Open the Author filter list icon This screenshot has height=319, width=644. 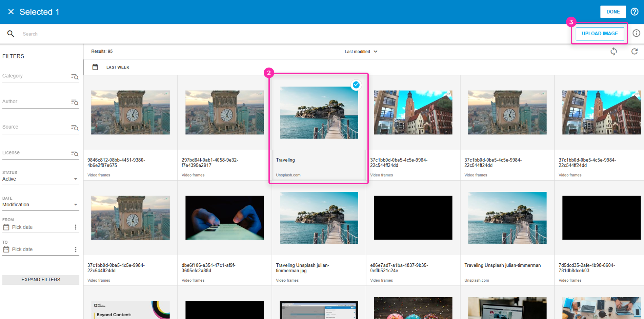(x=75, y=102)
